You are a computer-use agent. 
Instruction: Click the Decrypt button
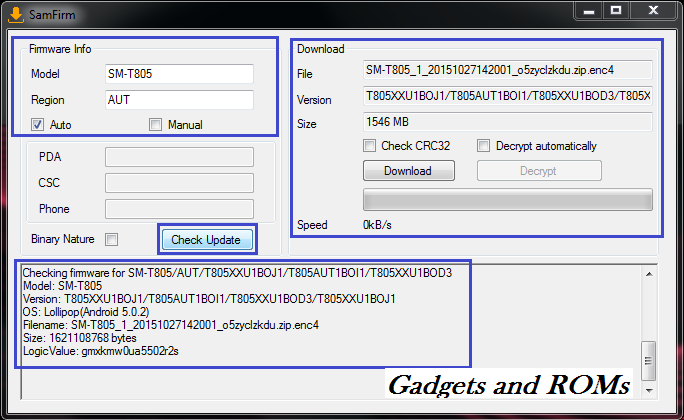(539, 171)
